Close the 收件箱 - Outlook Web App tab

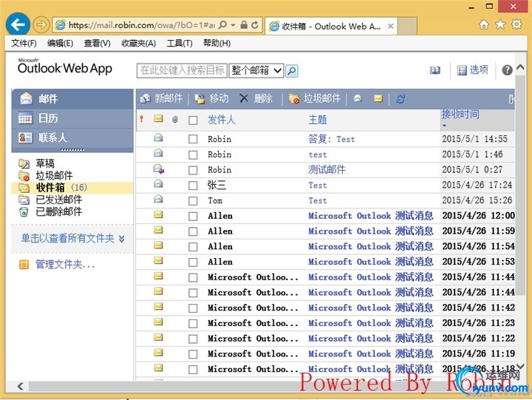click(x=391, y=26)
